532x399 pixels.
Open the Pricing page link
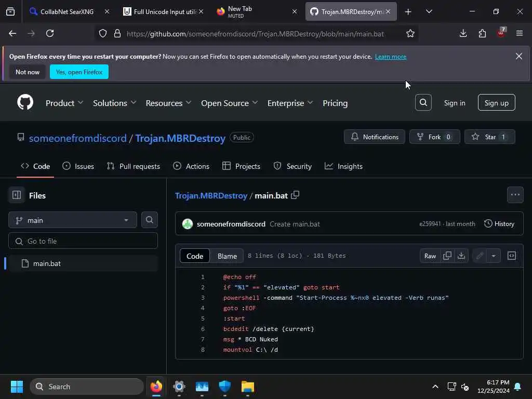pos(335,103)
